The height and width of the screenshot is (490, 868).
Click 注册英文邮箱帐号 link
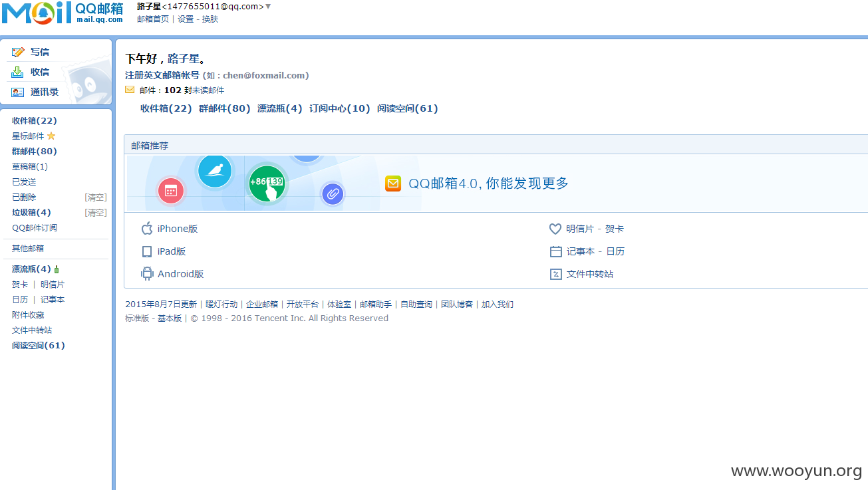(x=162, y=75)
